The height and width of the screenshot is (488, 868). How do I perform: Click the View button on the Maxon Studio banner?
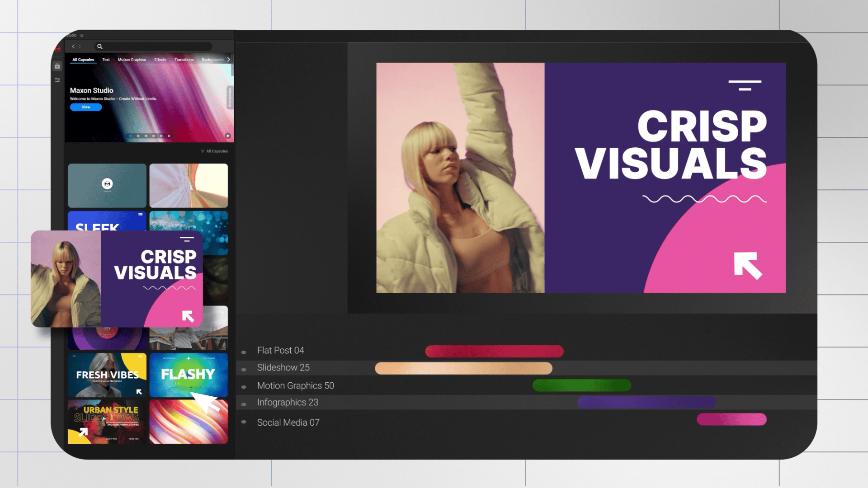pos(86,107)
